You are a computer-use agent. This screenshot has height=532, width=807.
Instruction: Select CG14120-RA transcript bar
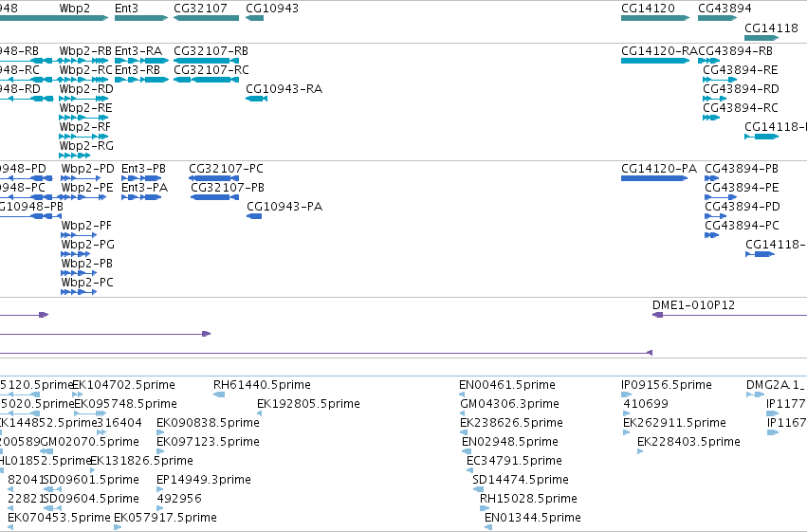tap(655, 60)
